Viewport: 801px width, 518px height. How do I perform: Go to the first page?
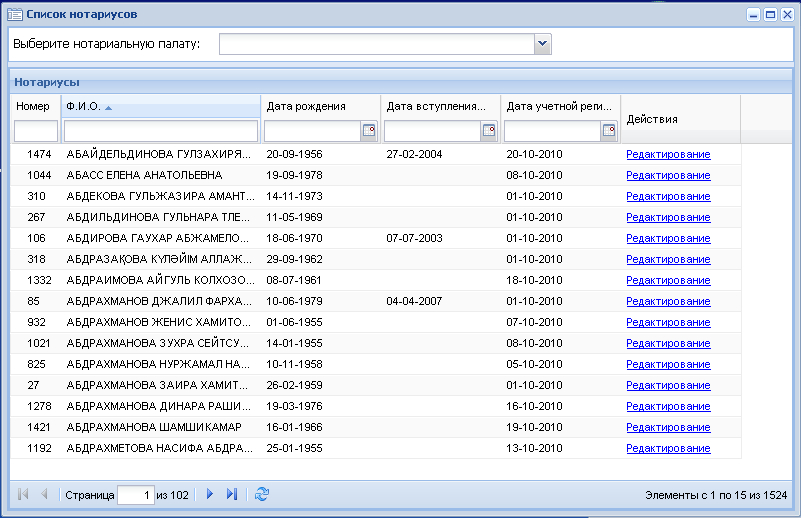point(22,494)
